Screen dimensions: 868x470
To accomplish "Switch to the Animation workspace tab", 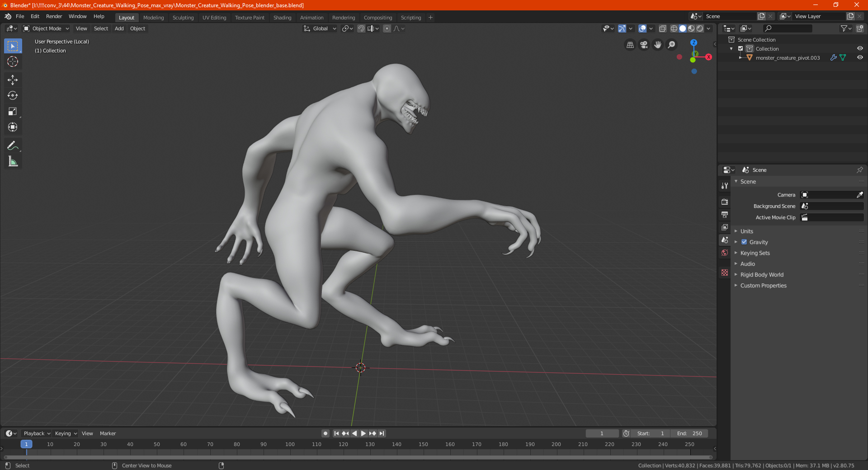I will pyautogui.click(x=311, y=18).
